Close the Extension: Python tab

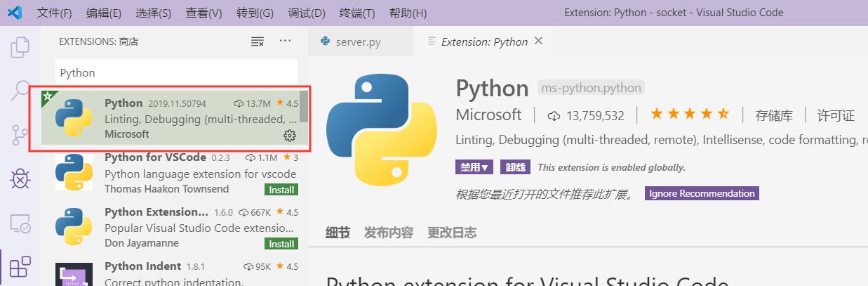click(539, 41)
